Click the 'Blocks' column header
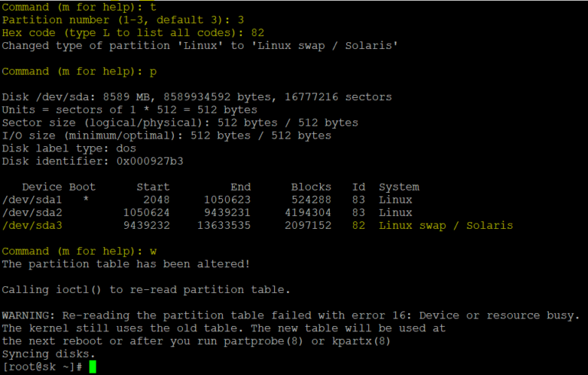Viewport: 588px width, 375px height. pos(311,187)
